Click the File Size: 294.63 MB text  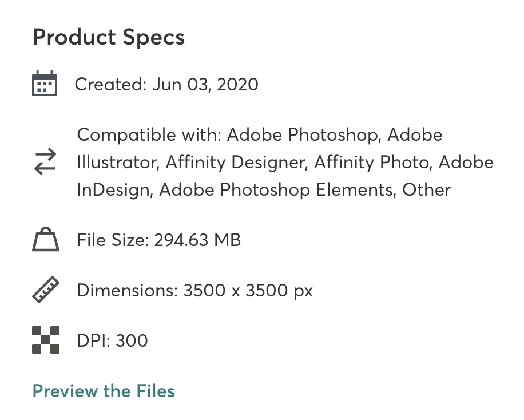click(x=158, y=240)
